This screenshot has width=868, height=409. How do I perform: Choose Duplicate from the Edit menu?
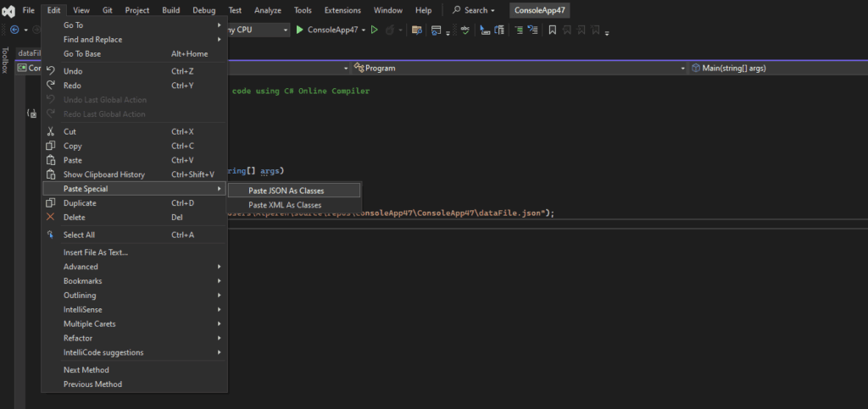point(135,203)
